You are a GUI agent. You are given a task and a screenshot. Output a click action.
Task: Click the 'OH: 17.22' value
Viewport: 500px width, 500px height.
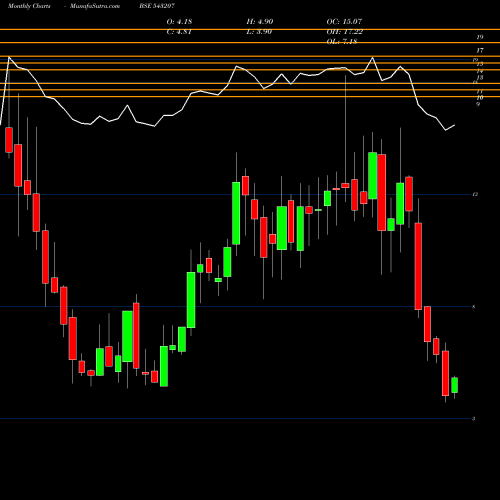click(345, 32)
